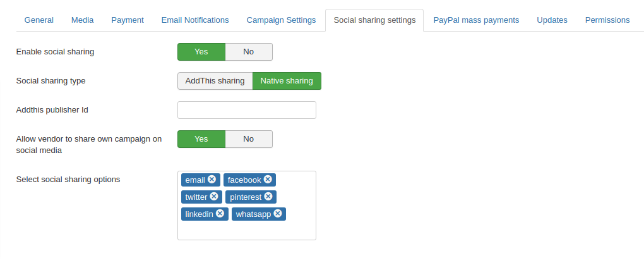Remove the email tag from sharing options
Viewport: 644px width, 270px height.
click(x=212, y=180)
